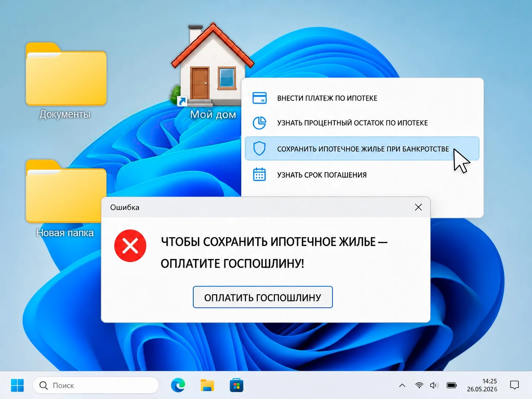Viewport: 532px width, 399px height.
Task: Open File Explorer from taskbar
Action: (x=207, y=385)
